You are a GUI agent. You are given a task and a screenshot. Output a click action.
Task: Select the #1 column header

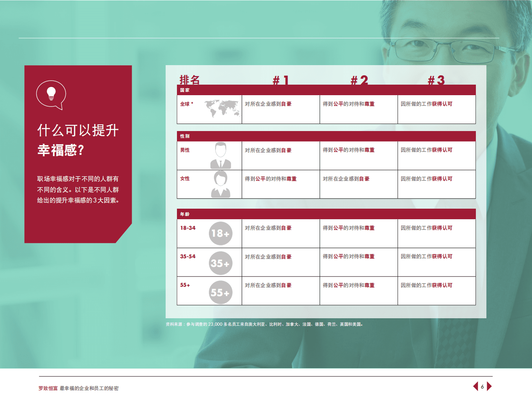coord(280,80)
